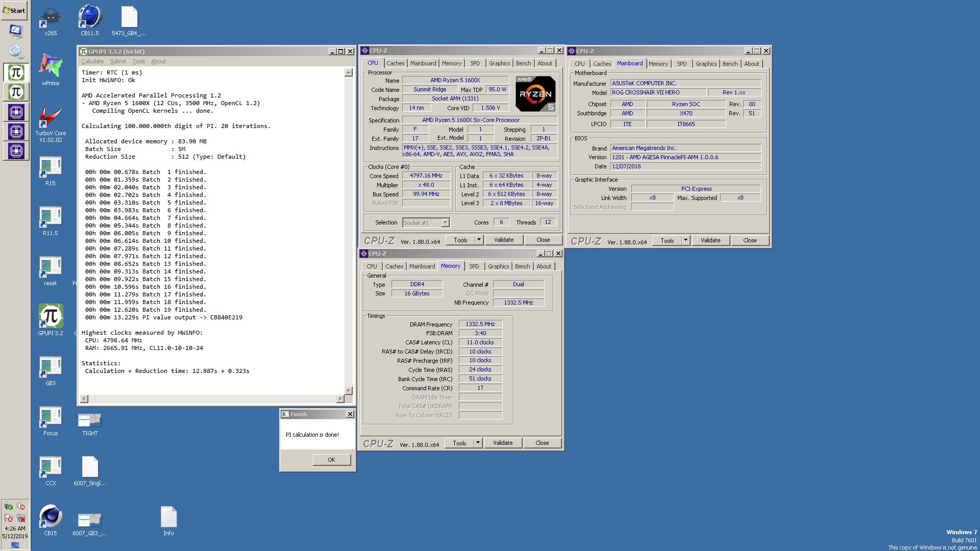The width and height of the screenshot is (980, 551).
Task: Open About menu in GPUPI
Action: tap(158, 61)
